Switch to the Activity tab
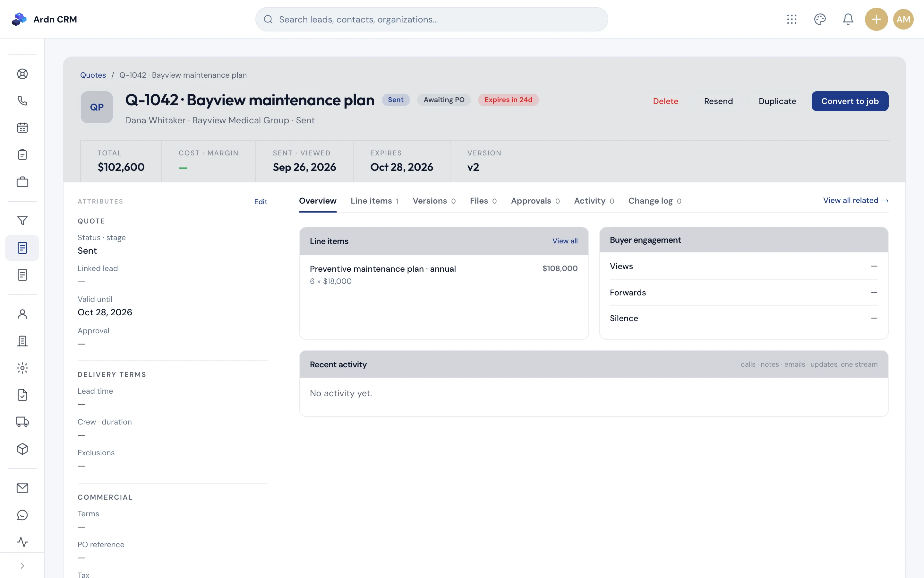The height and width of the screenshot is (578, 924). (594, 201)
